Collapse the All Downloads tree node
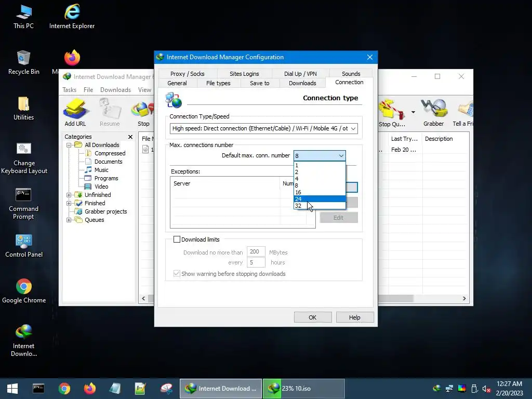Viewport: 532px width, 399px height. pos(69,145)
